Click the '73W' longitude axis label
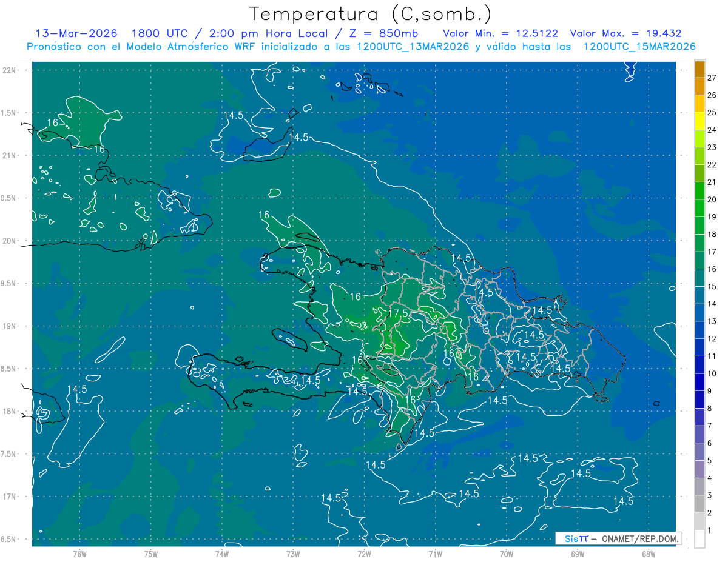 292,554
